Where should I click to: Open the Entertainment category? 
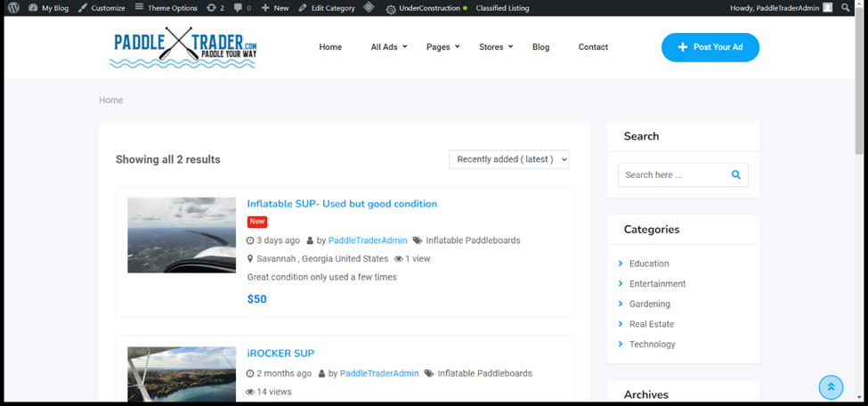coord(657,284)
